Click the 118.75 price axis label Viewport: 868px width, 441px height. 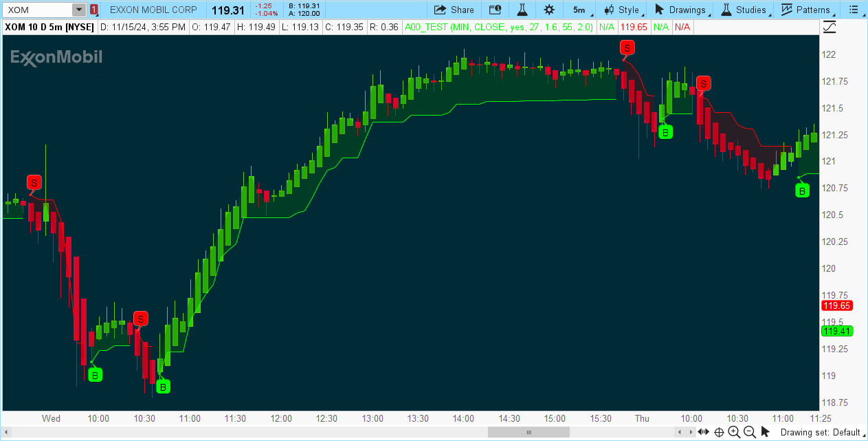pyautogui.click(x=835, y=402)
